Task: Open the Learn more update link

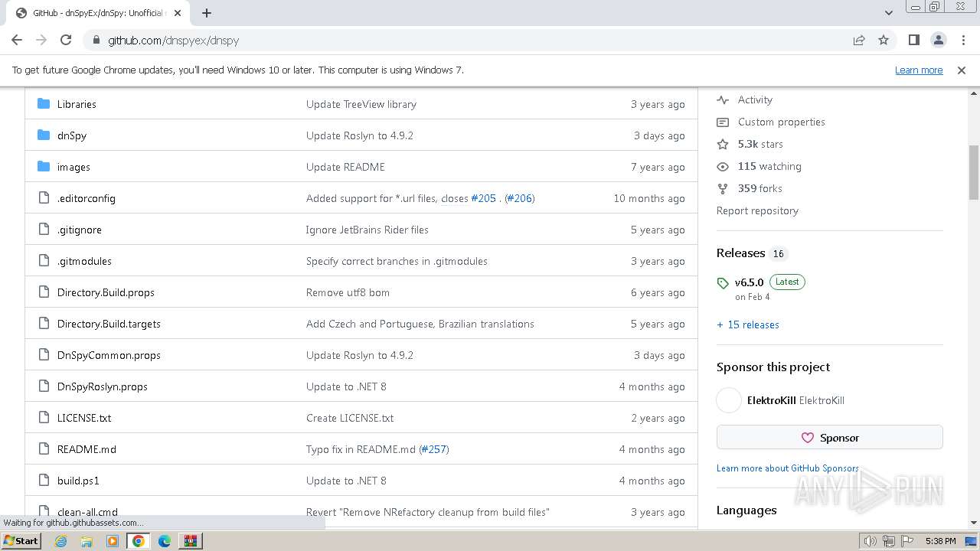Action: click(x=919, y=70)
